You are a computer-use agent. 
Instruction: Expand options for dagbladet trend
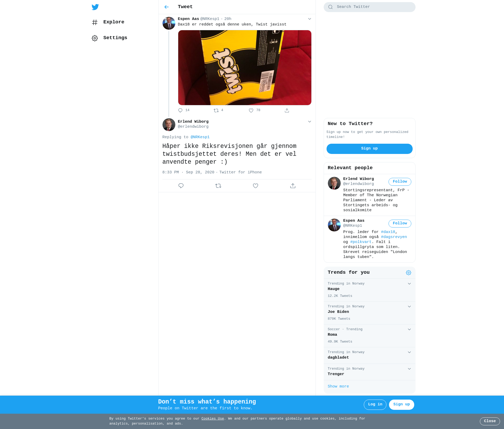(409, 352)
